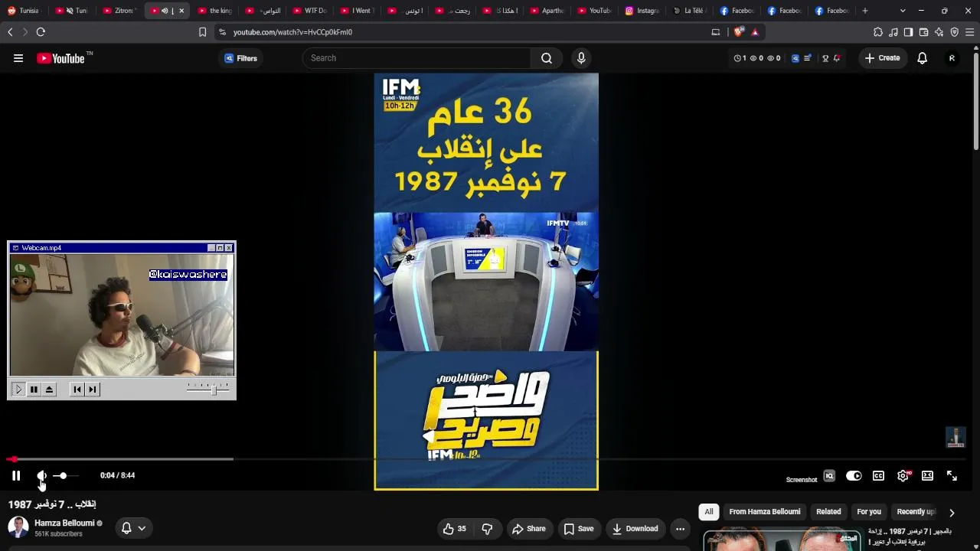Image resolution: width=980 pixels, height=551 pixels.
Task: Download this video
Action: (635, 529)
